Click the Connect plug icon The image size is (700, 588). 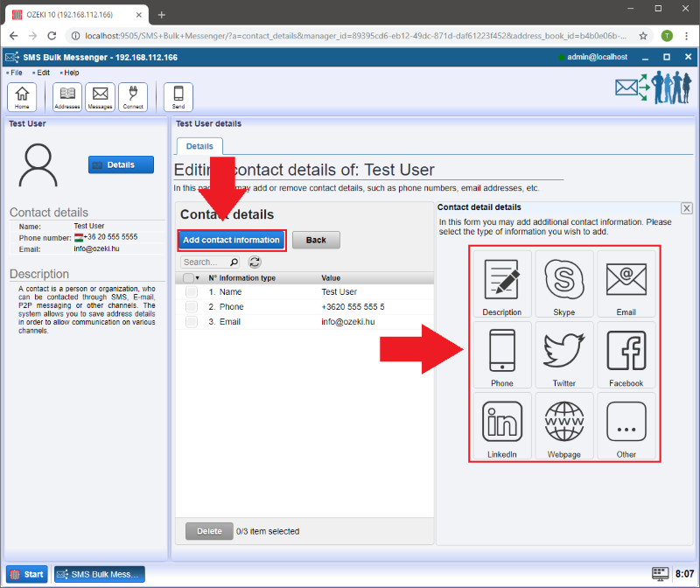[x=133, y=96]
